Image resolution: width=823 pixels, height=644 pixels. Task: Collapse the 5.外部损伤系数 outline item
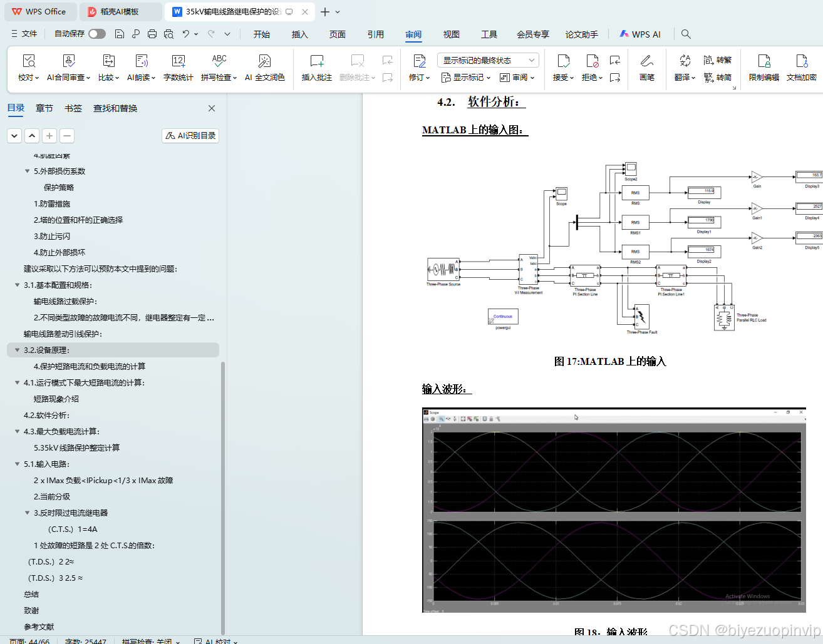[27, 171]
